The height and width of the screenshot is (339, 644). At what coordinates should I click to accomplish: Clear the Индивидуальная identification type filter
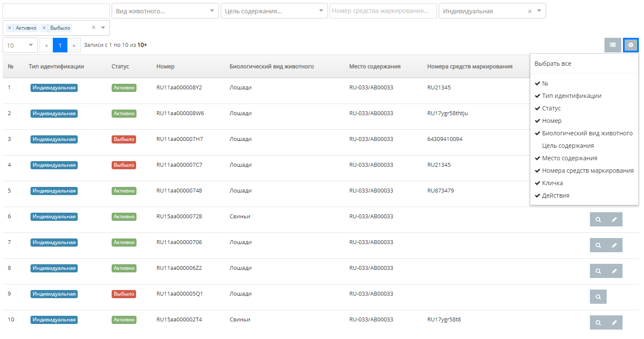click(x=530, y=12)
